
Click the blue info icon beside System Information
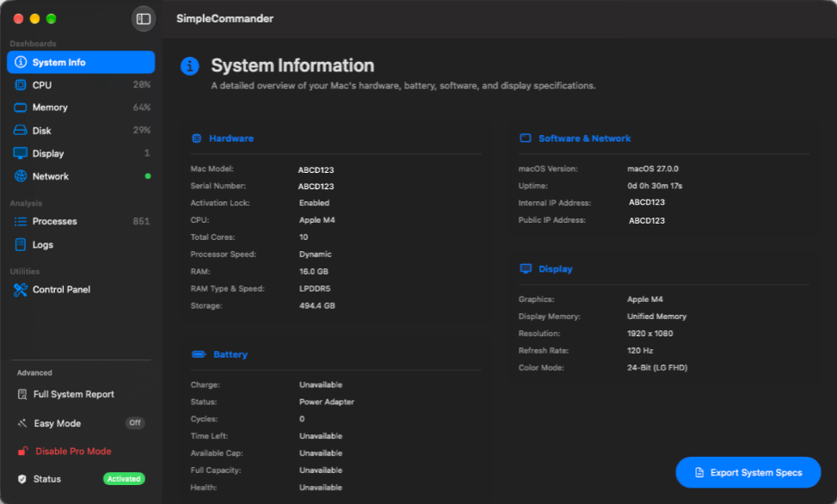coord(189,66)
